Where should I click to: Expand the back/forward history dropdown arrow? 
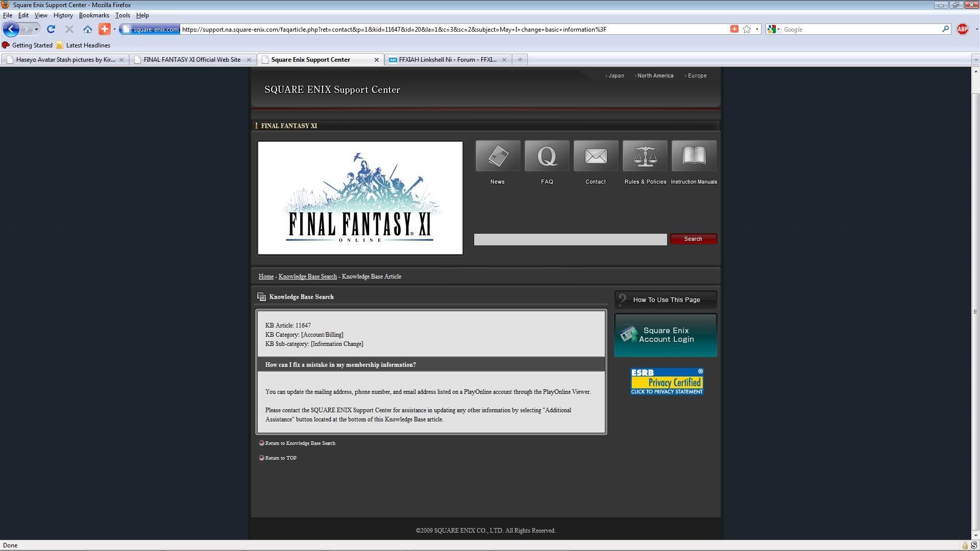pyautogui.click(x=36, y=29)
